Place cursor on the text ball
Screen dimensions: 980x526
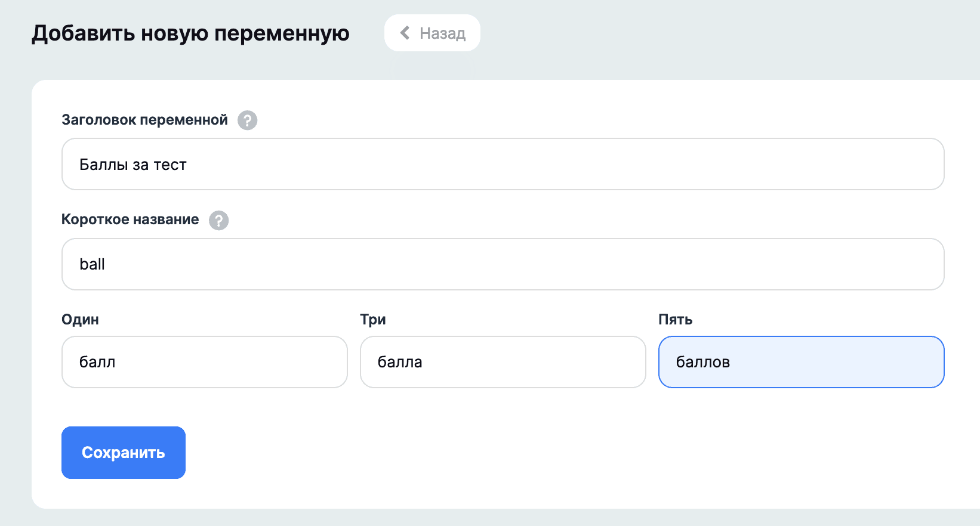(x=92, y=264)
